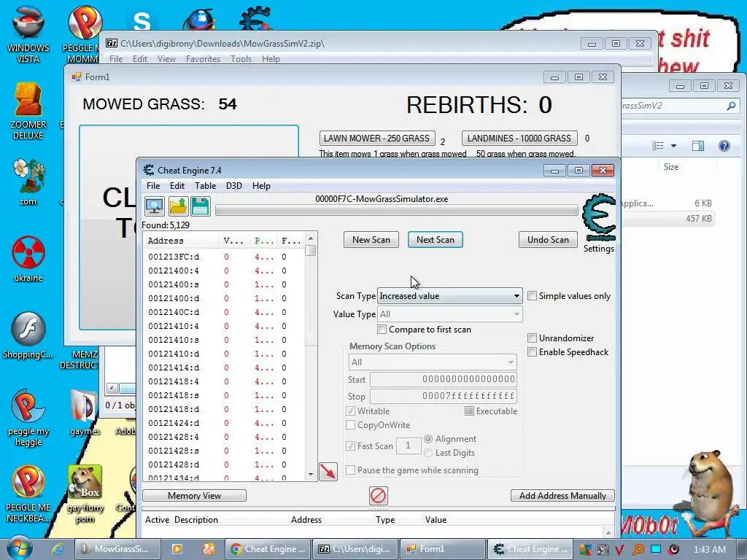747x560 pixels.
Task: Clear address list red prohibition icon
Action: 379,496
